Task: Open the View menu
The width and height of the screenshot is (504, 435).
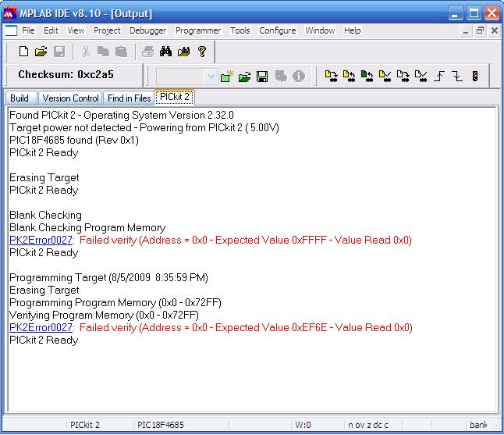Action: click(76, 30)
